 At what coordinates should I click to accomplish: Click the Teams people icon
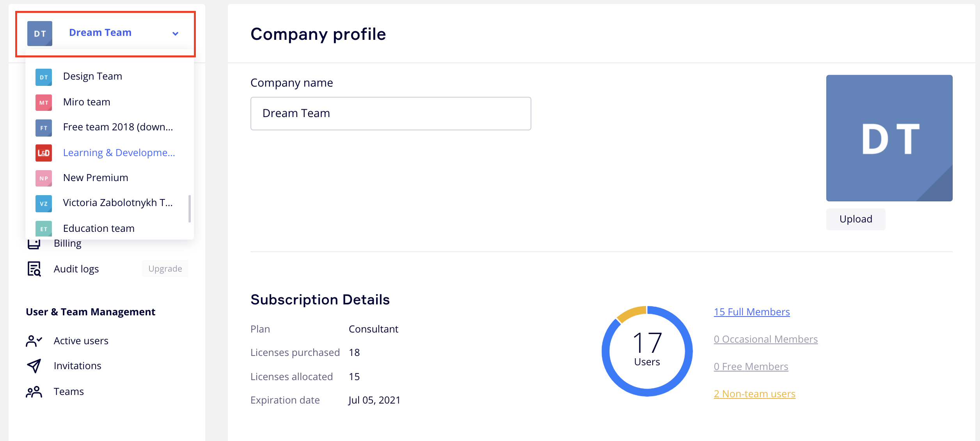coord(34,391)
